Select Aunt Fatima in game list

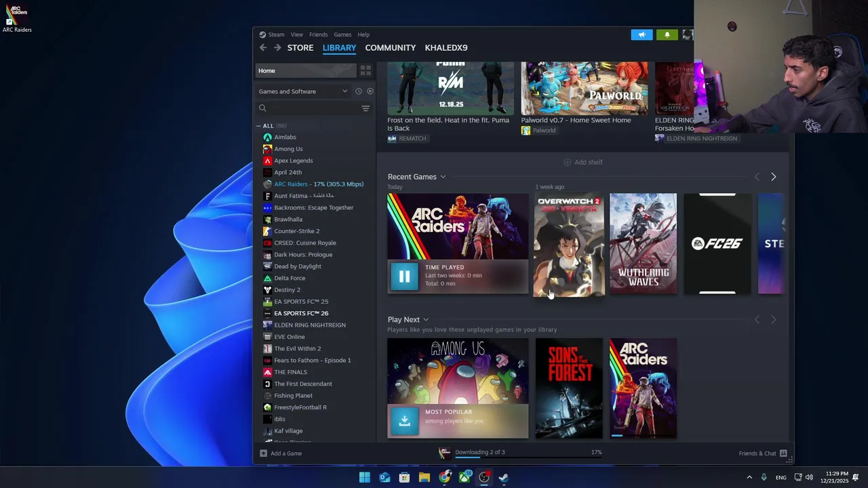(x=303, y=196)
